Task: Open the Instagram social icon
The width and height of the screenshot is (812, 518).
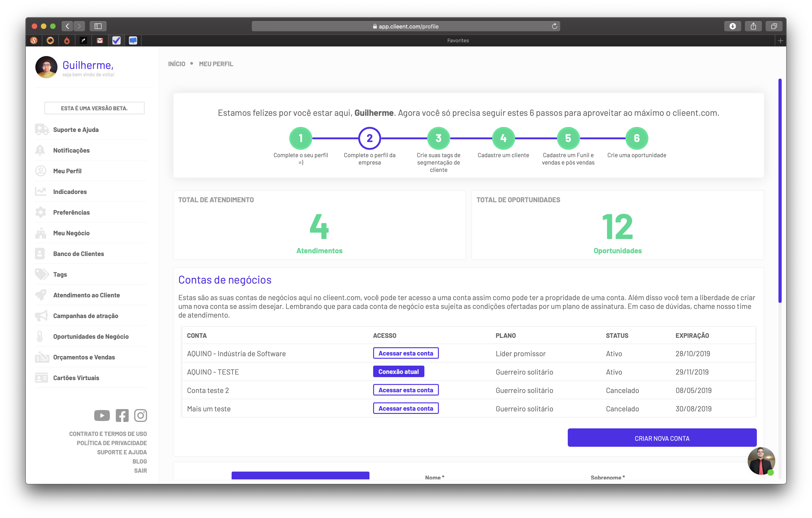Action: tap(141, 416)
